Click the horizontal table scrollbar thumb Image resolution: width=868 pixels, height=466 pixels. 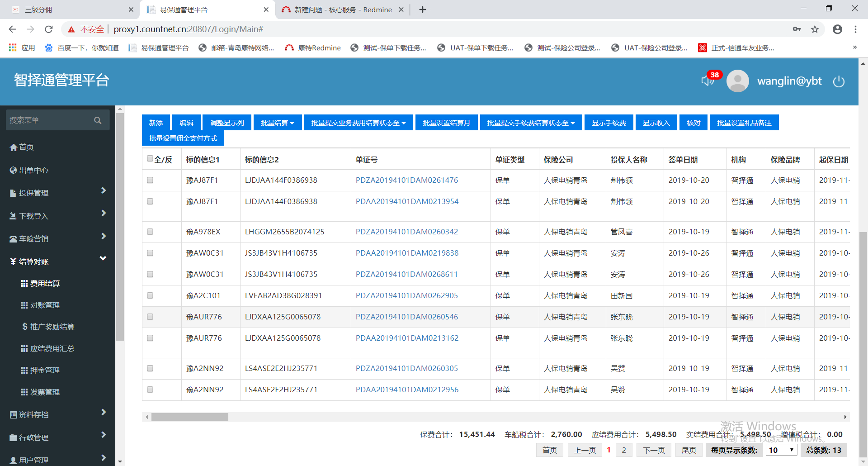(189, 417)
